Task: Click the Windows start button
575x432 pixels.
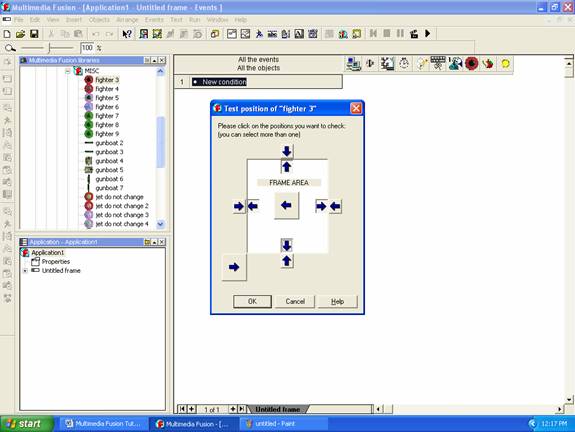Action: tap(27, 424)
